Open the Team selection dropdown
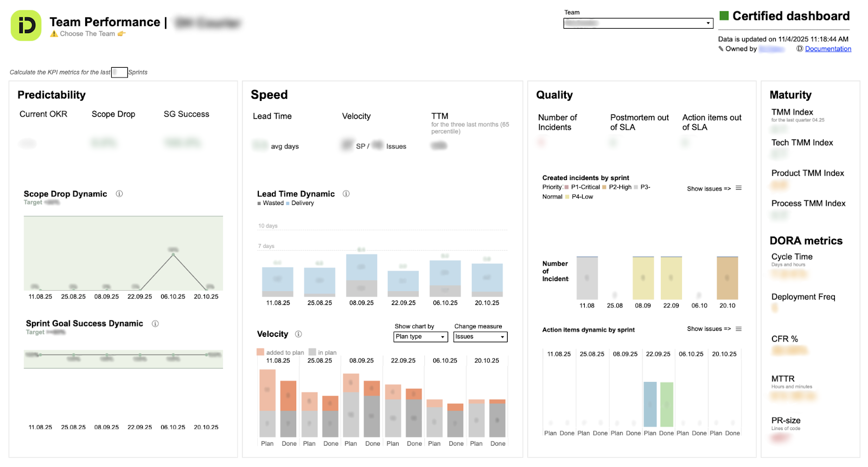The image size is (868, 467). pos(638,23)
